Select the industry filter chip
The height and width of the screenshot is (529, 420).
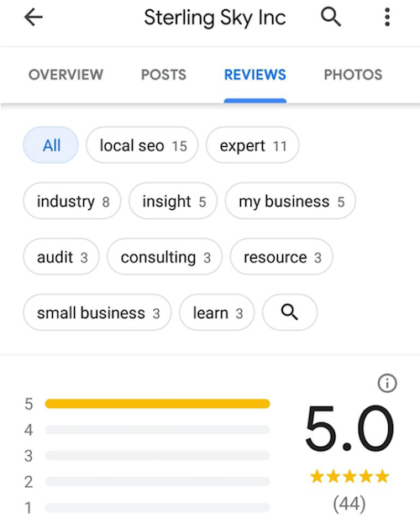click(72, 201)
